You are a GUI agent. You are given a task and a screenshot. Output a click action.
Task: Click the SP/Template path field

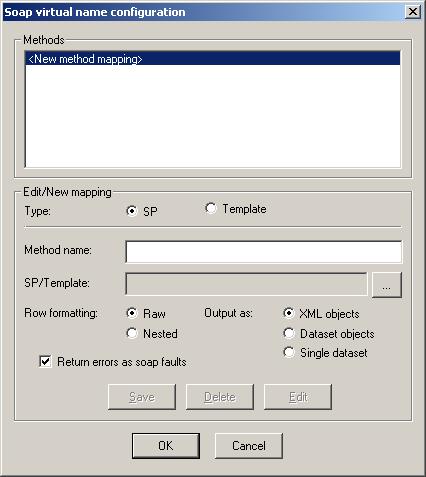point(246,284)
